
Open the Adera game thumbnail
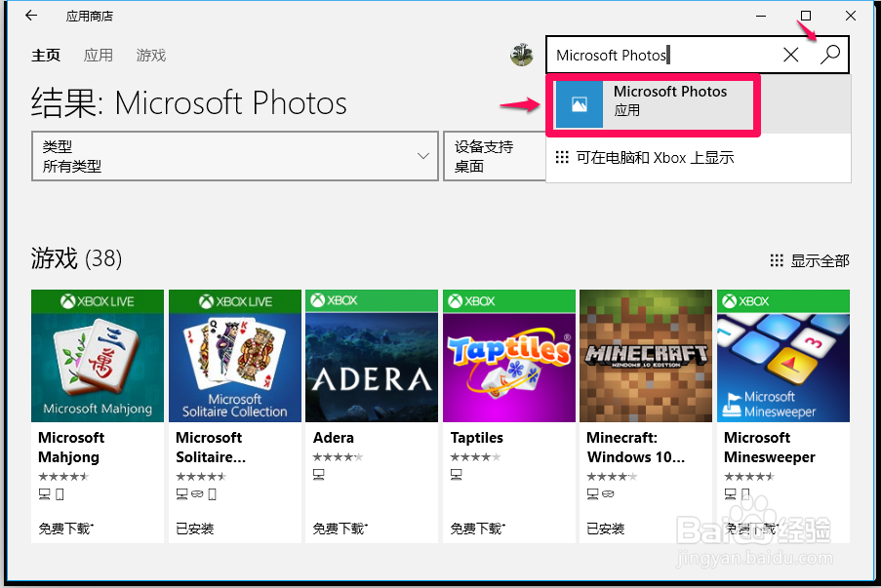372,356
